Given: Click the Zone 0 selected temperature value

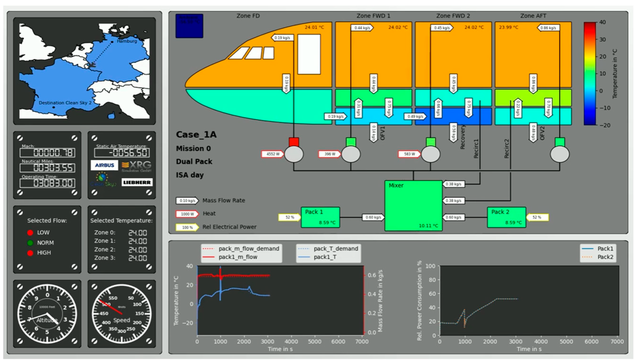Looking at the screenshot, I should tap(137, 233).
